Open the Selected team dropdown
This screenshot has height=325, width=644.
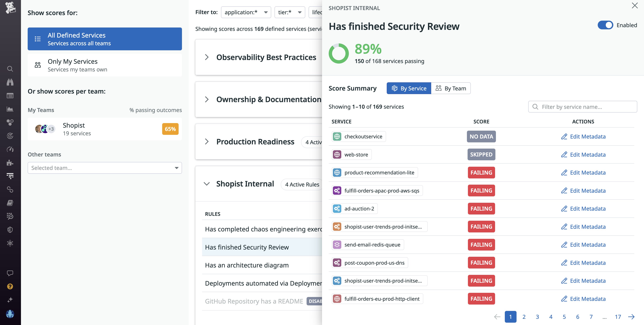click(105, 168)
